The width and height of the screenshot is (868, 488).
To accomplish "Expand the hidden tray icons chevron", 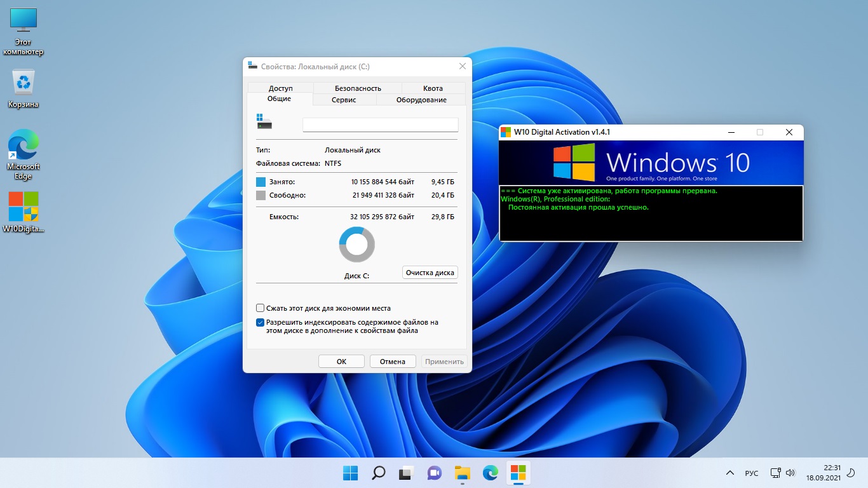I will pos(730,473).
